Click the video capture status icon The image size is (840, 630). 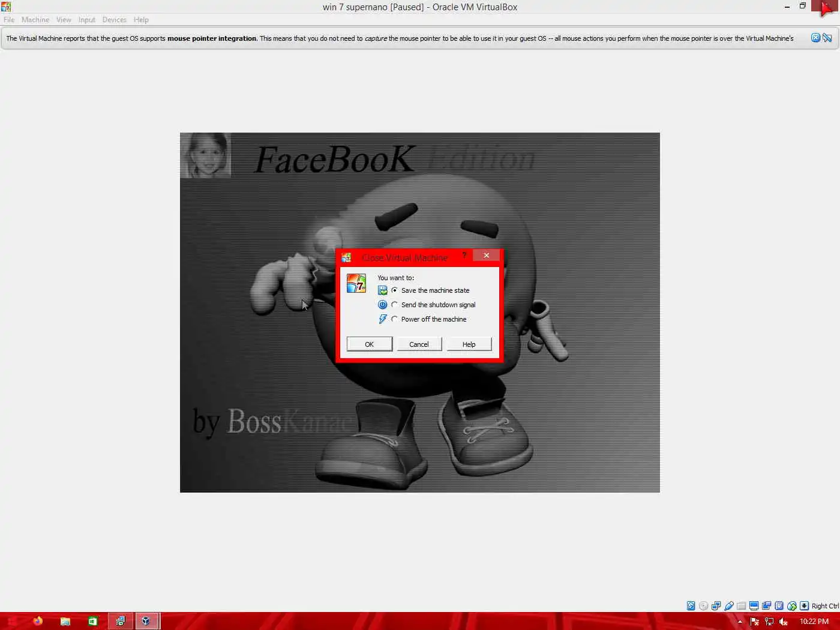point(766,606)
